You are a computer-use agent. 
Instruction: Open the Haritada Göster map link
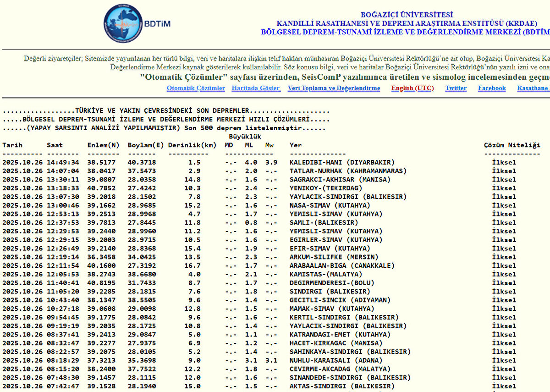[256, 88]
